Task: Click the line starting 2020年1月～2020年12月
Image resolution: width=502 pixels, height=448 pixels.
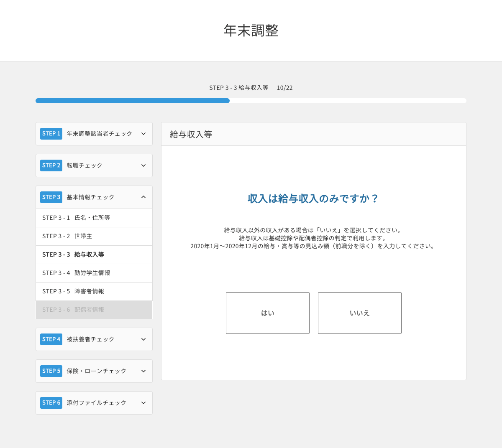Action: coord(314,246)
